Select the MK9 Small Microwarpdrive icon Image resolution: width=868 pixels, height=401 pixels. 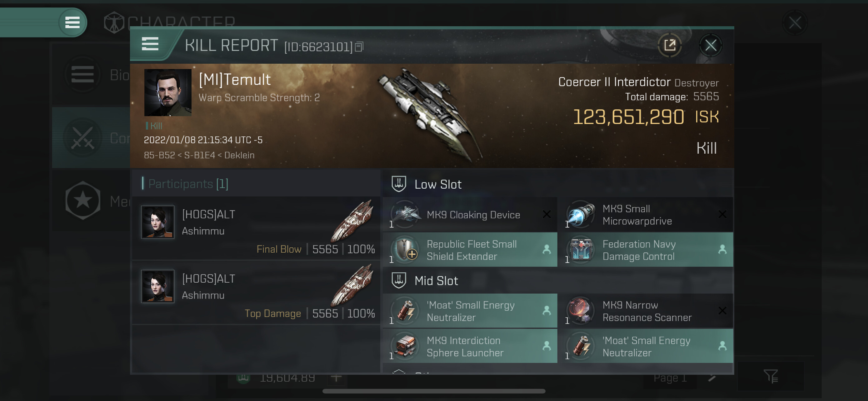[x=581, y=215]
